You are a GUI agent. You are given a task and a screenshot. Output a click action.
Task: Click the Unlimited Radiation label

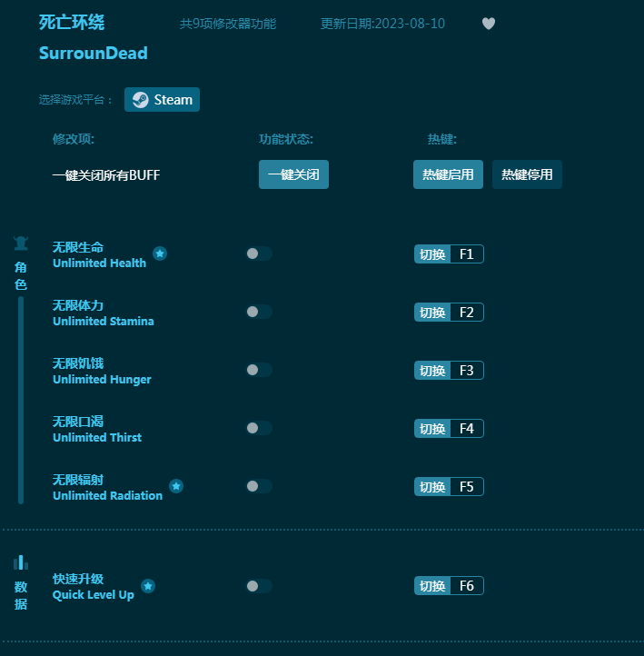(x=107, y=496)
